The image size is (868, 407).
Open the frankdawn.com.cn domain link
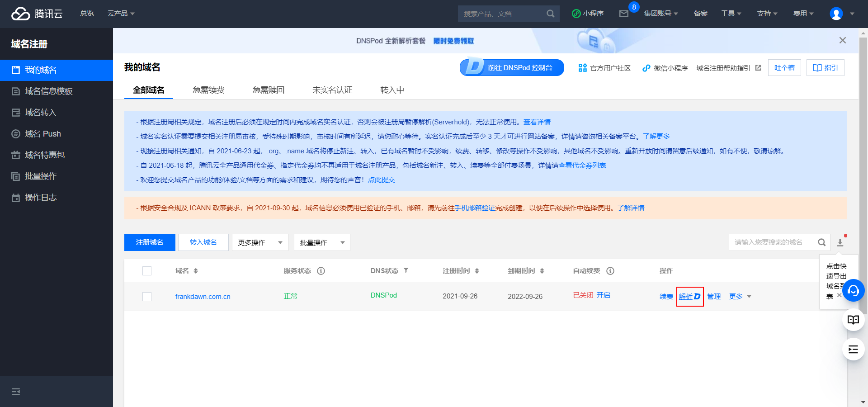[x=203, y=297]
